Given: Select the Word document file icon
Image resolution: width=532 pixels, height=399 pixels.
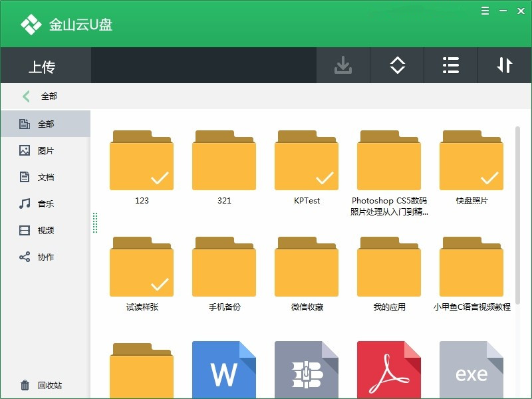Looking at the screenshot, I should point(224,370).
